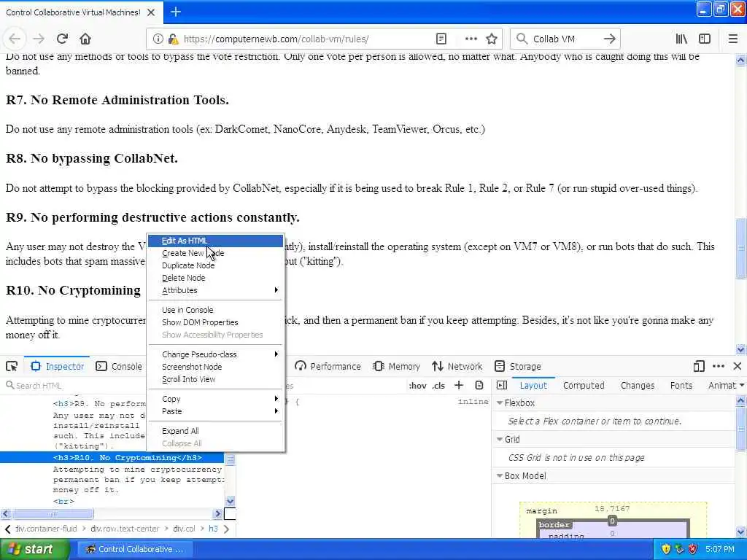Screen dimensions: 747x560
Task: Toggle responsive design mode icon
Action: 699,366
